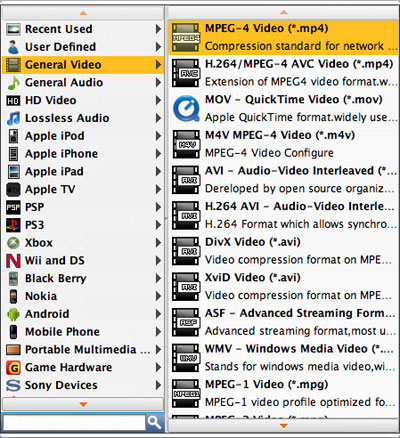Screen dimensions: 400x438
Task: Click the Mobile Phone icon
Action: tap(13, 332)
